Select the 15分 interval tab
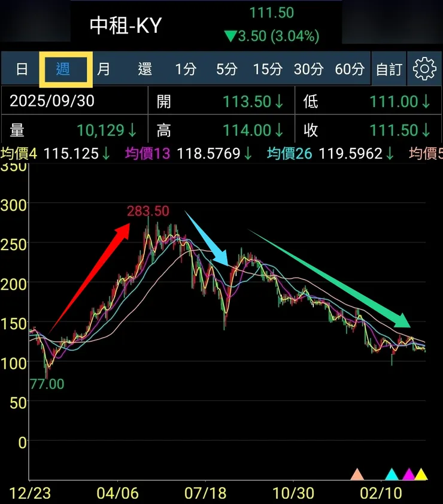443x504 pixels. 268,69
